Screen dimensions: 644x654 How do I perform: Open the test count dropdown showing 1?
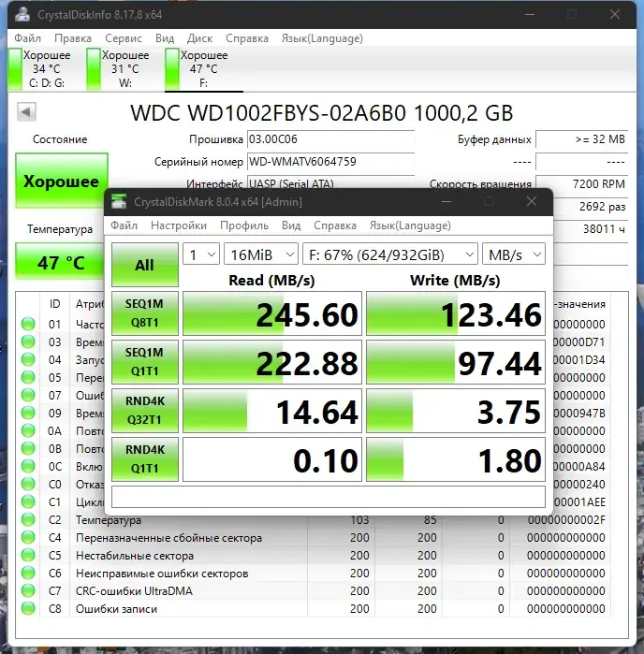coord(201,254)
